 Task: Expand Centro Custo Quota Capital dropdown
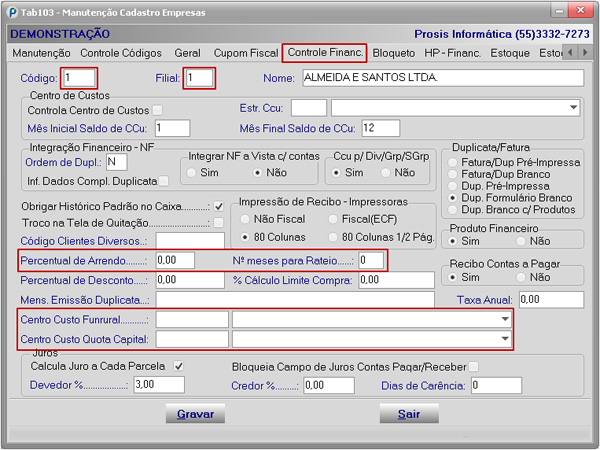click(x=505, y=339)
